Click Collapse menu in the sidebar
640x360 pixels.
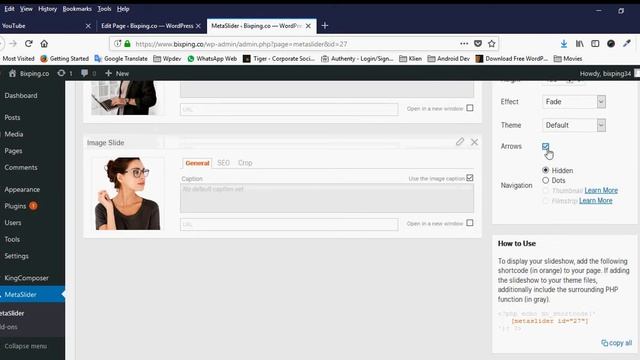[x=26, y=346]
